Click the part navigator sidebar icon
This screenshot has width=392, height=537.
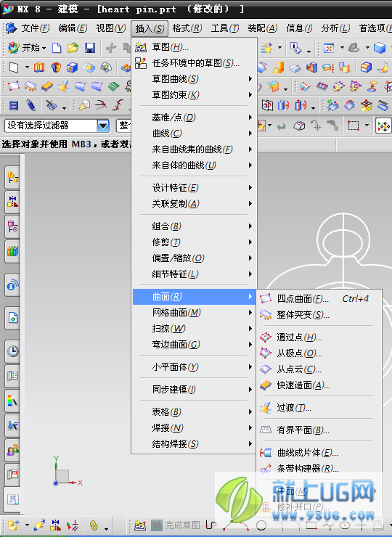click(x=12, y=226)
